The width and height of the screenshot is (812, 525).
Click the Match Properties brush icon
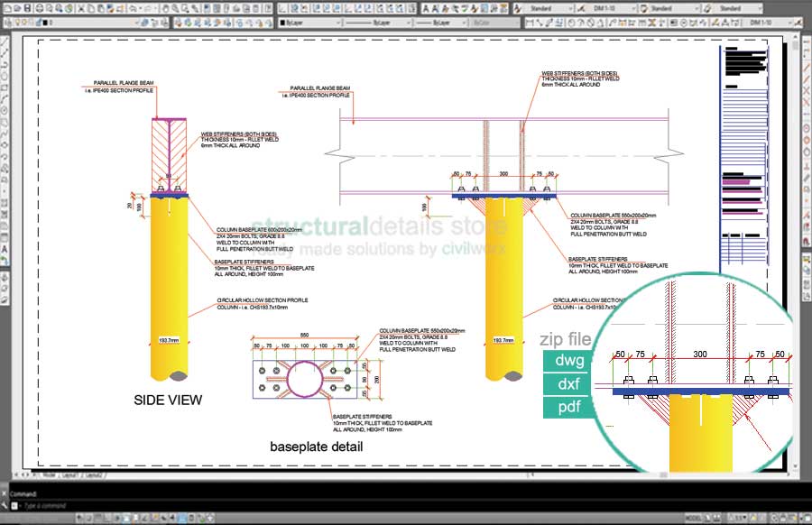pyautogui.click(x=111, y=8)
